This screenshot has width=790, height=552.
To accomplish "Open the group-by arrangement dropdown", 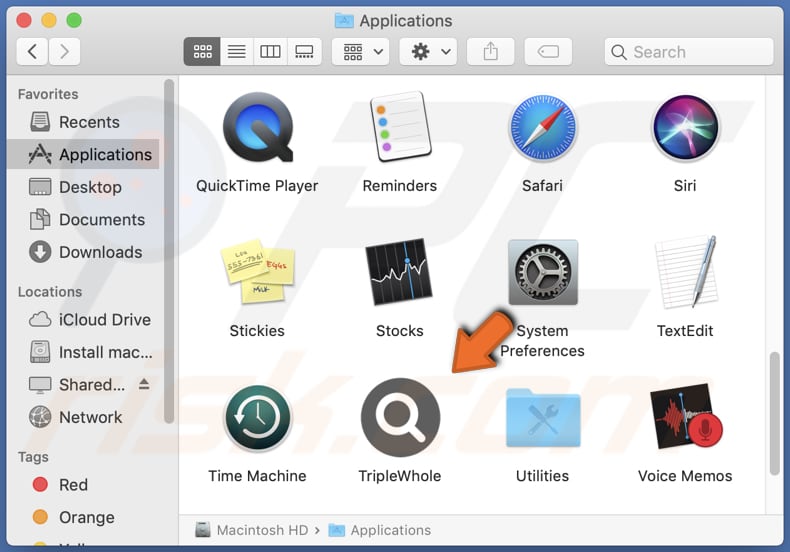I will coord(361,51).
